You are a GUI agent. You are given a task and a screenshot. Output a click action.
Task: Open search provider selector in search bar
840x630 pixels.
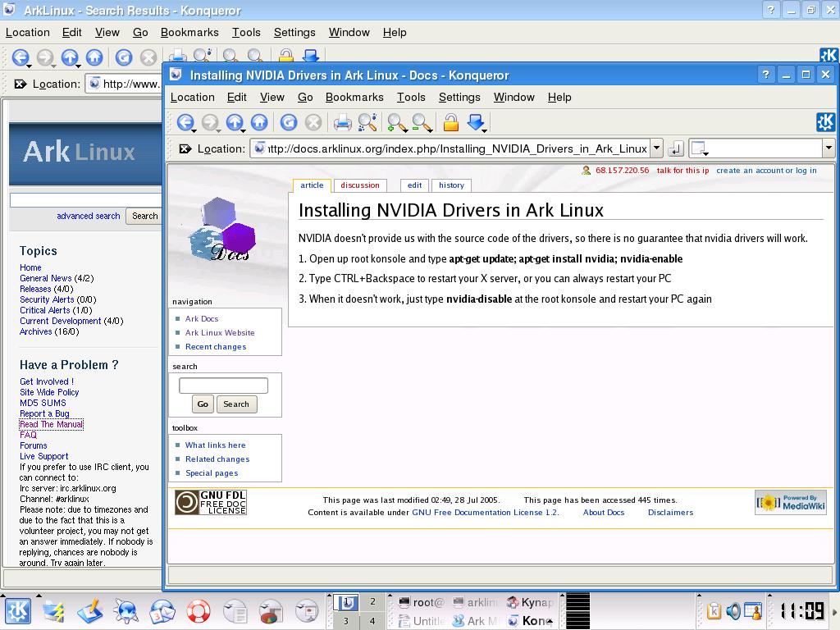(700, 148)
